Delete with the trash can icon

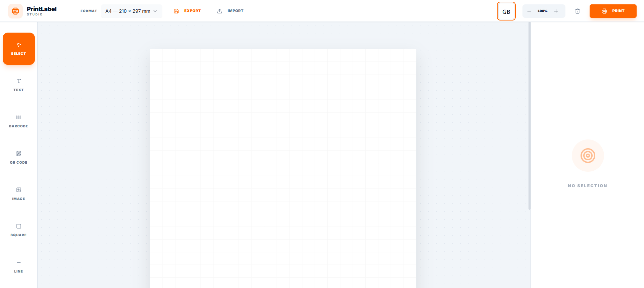[578, 11]
